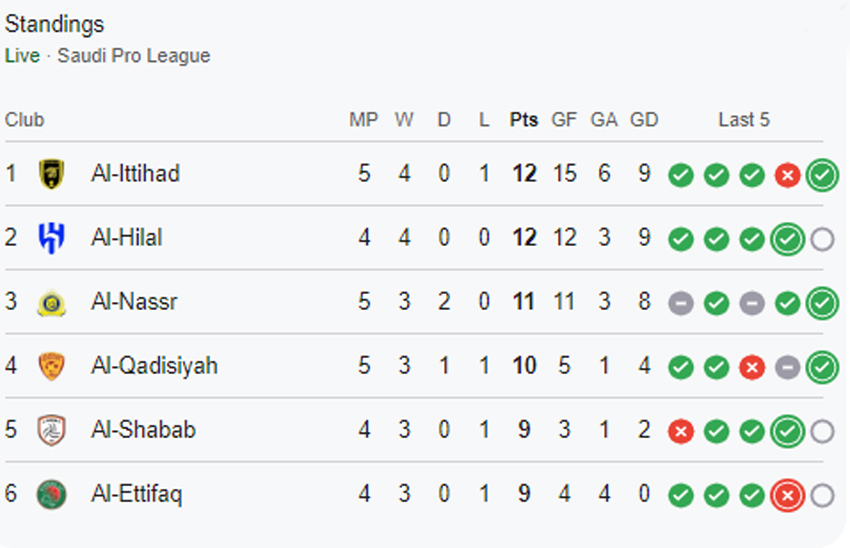Select the Al-Ettifaq team name
Image resolution: width=850 pixels, height=548 pixels.
coord(137,494)
